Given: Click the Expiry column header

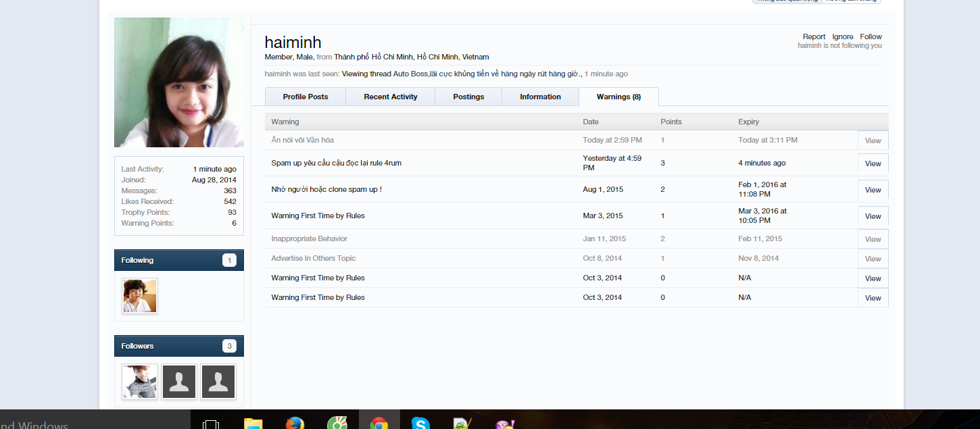Looking at the screenshot, I should (749, 122).
